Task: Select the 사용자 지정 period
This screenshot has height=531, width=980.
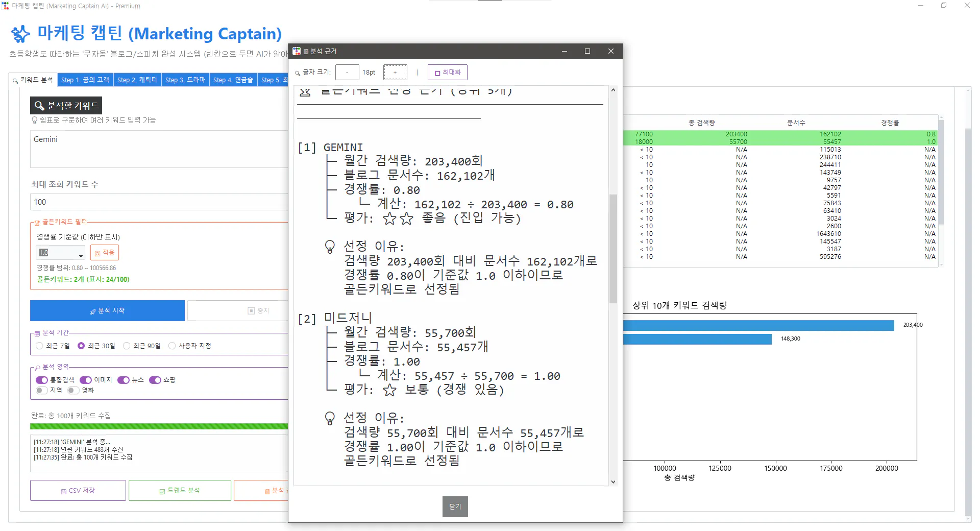Action: pyautogui.click(x=189, y=346)
